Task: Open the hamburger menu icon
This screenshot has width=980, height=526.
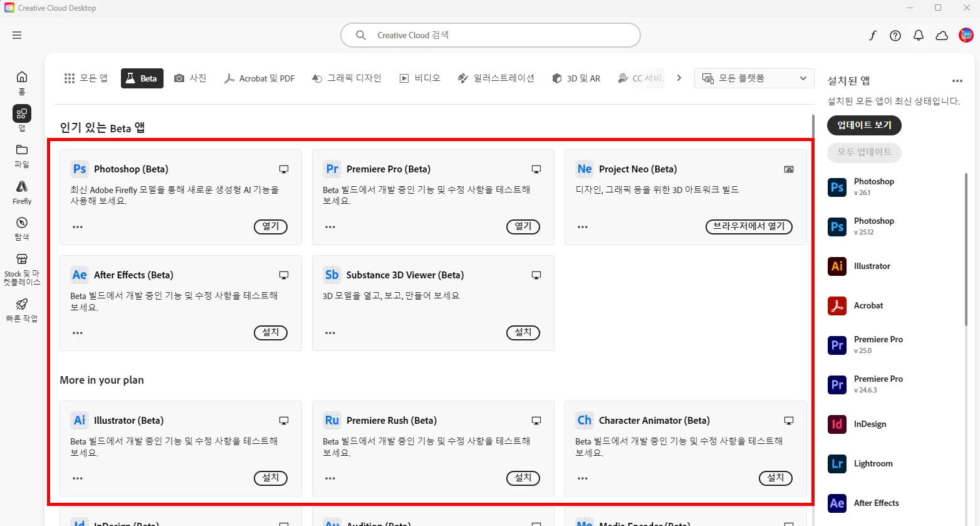Action: (x=17, y=35)
